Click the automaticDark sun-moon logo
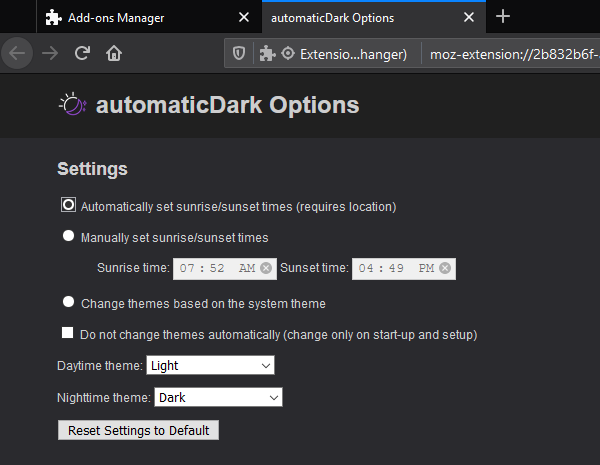 click(x=73, y=104)
